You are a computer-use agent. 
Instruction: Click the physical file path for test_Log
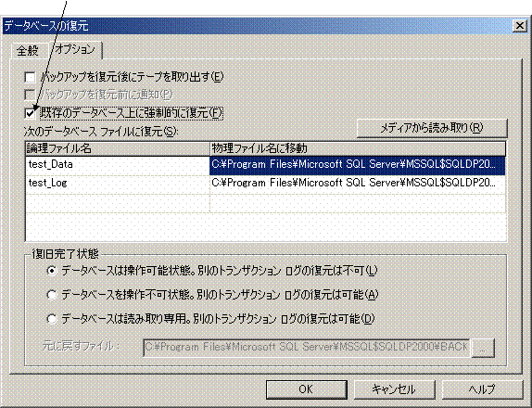[x=357, y=184]
